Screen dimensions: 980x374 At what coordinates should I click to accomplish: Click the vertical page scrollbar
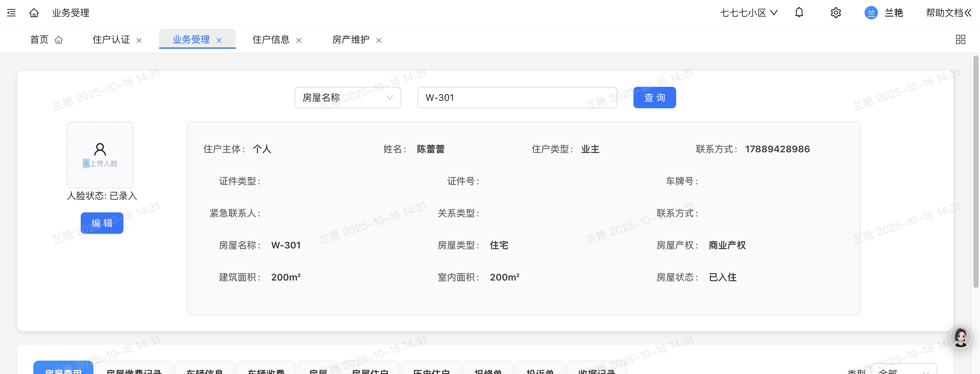(976, 171)
